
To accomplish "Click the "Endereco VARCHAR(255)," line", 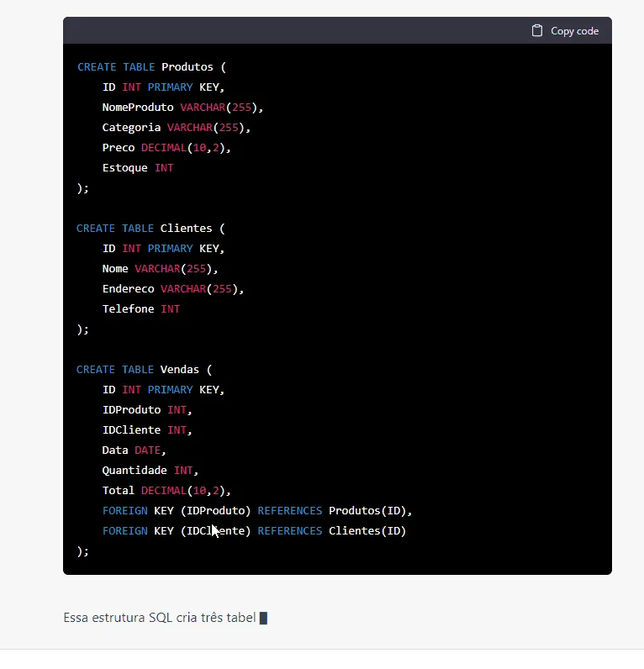I will click(173, 288).
